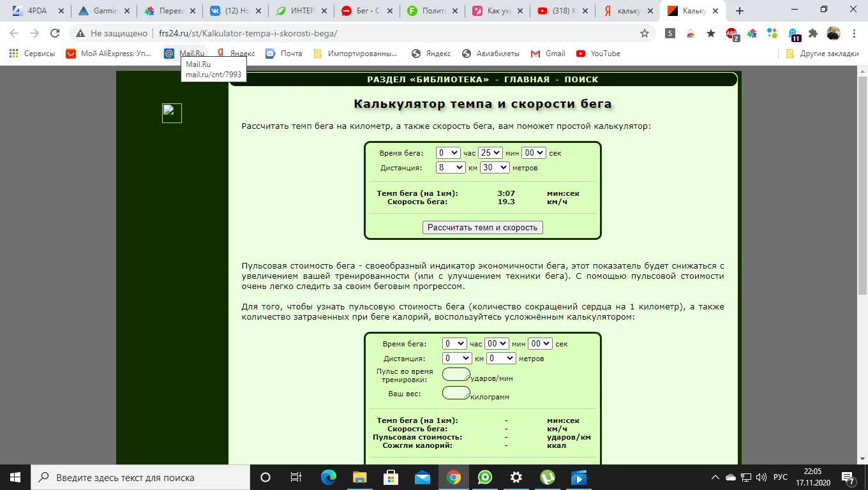Open the kilometers dropdown showing 8
This screenshot has width=868, height=490.
(451, 168)
